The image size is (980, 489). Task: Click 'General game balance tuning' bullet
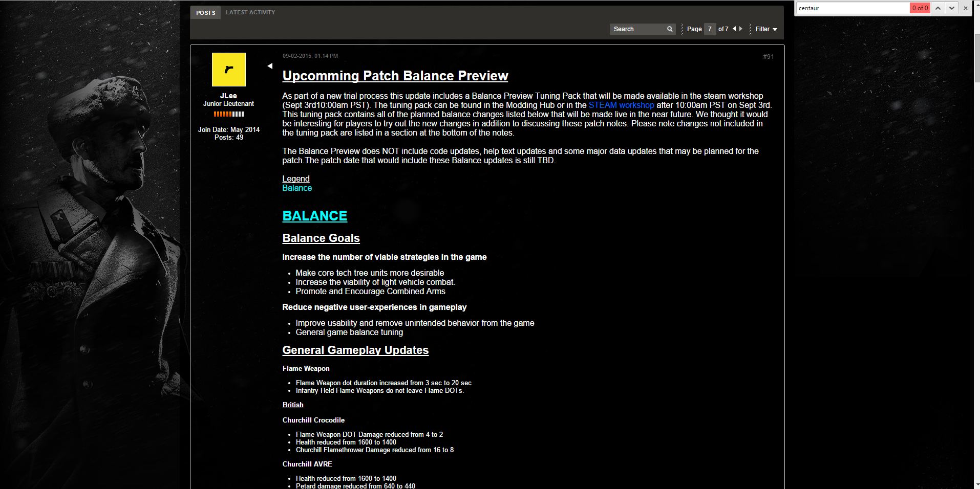[349, 332]
